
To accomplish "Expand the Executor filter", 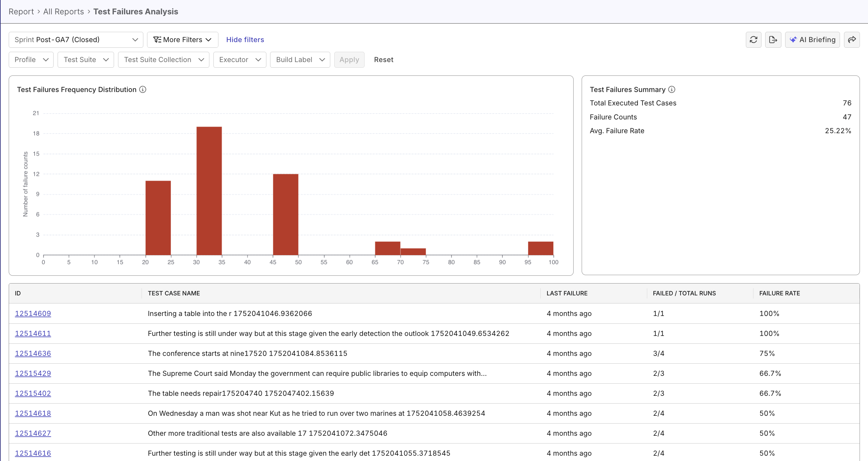I will click(x=240, y=59).
